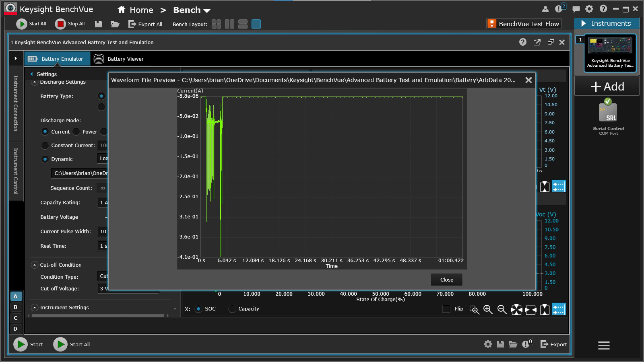Click the red Stop All icon
Image resolution: width=644 pixels, height=362 pixels.
click(60, 24)
